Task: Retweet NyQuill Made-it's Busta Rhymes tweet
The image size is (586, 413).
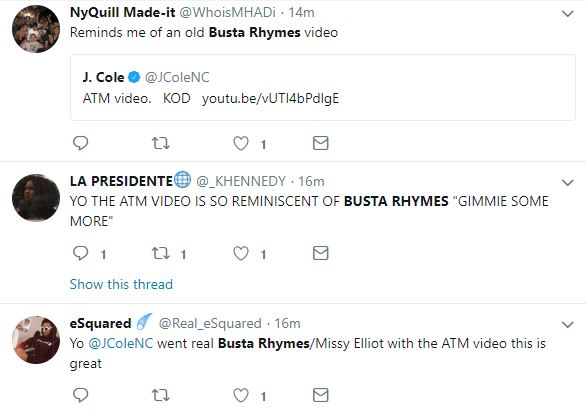Action: (161, 143)
